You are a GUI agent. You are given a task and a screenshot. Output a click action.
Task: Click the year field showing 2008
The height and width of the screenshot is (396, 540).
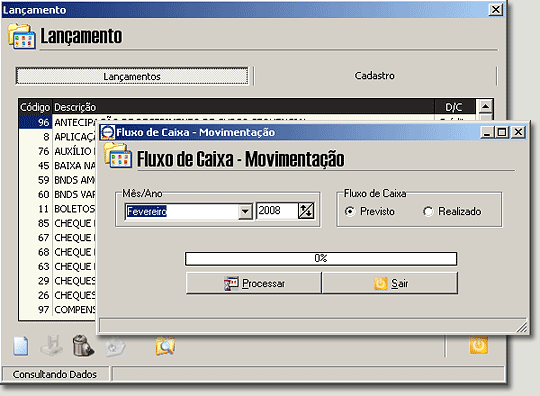click(277, 211)
